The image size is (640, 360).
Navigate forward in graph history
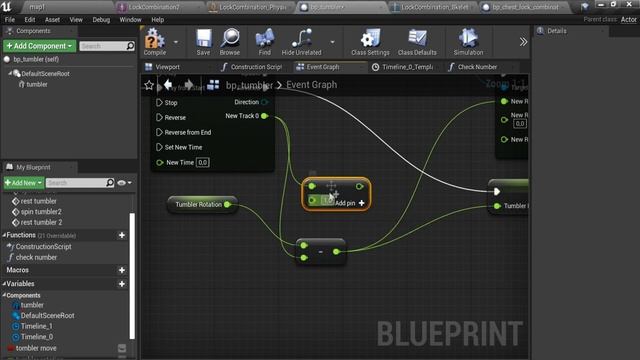189,85
